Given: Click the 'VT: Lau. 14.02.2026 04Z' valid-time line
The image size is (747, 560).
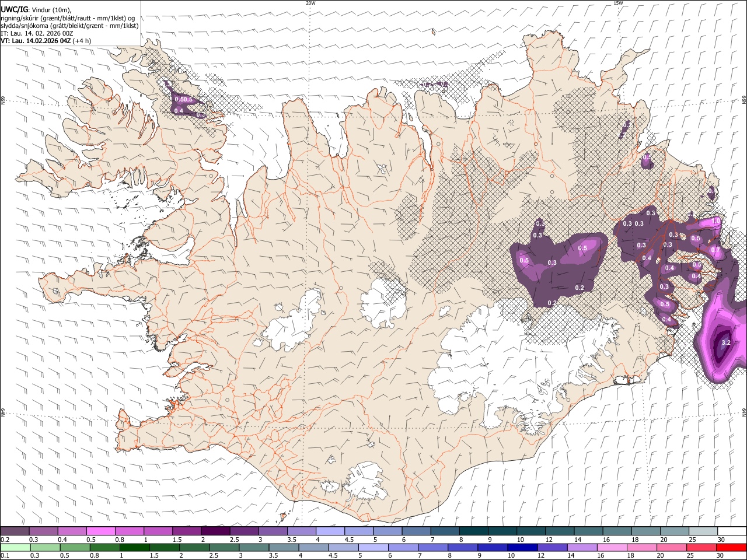Looking at the screenshot, I should tap(46, 41).
